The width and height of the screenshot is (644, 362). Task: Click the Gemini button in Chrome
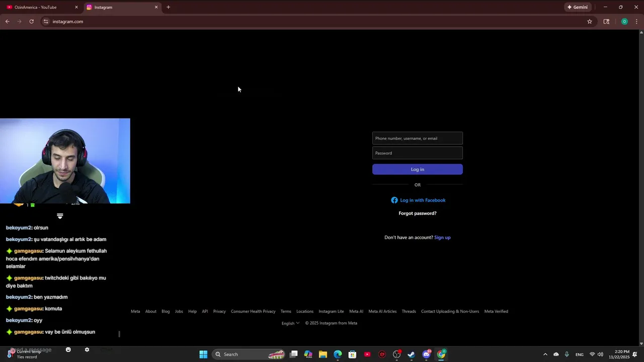(578, 7)
